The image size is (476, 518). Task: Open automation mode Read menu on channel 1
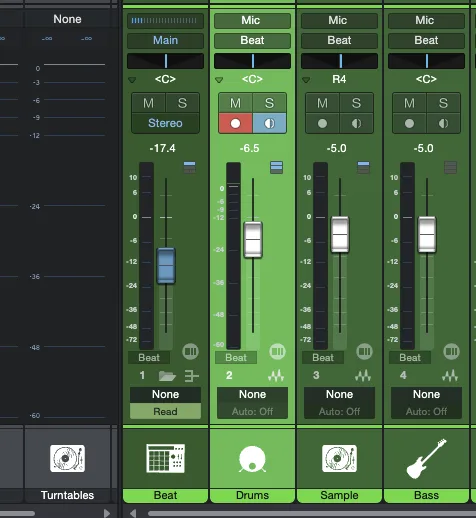click(x=165, y=411)
